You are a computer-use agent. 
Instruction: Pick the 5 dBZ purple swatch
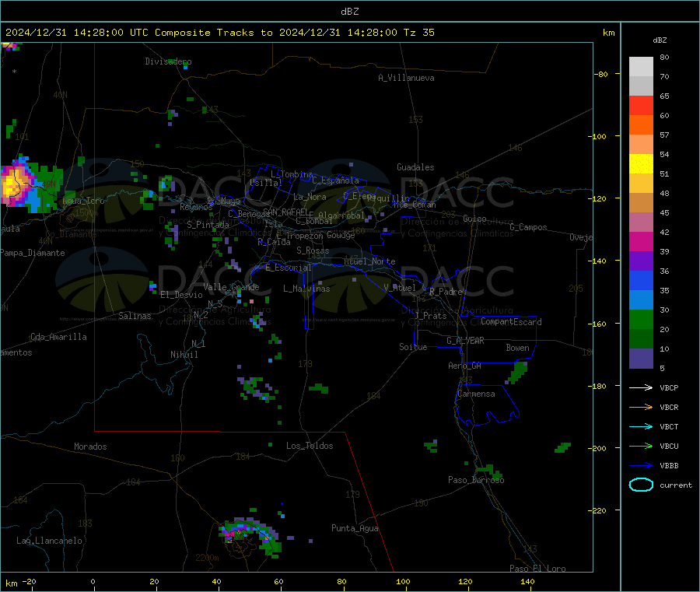tap(641, 359)
